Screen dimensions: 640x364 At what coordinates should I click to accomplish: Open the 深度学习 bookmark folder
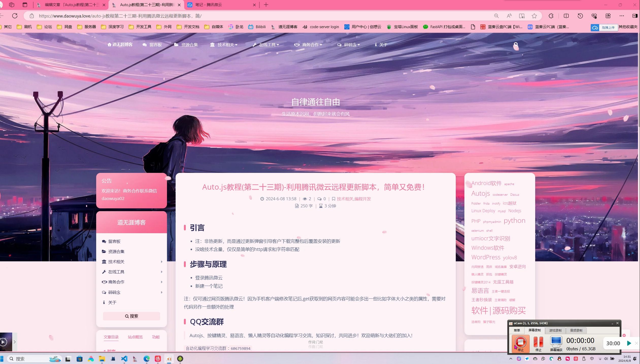point(112,27)
